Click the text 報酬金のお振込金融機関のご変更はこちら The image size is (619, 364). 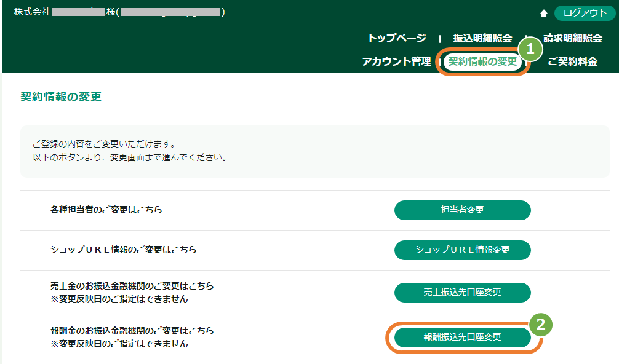(132, 330)
